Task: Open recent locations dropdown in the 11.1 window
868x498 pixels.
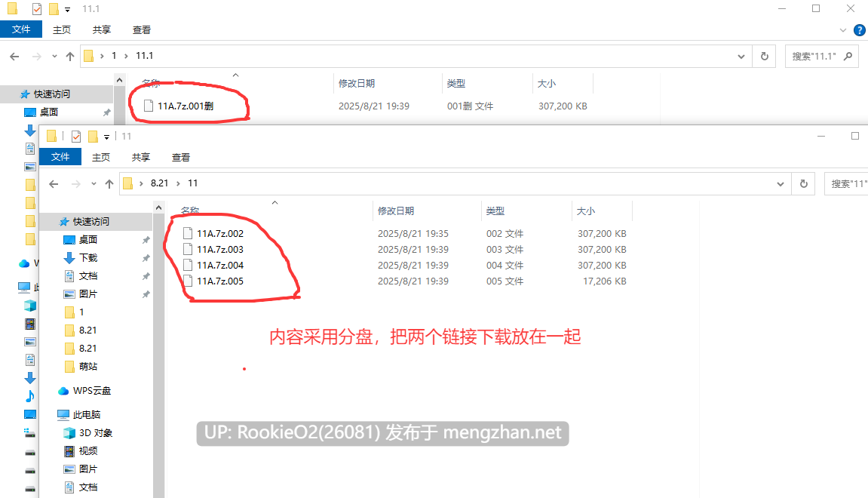Action: (54, 56)
